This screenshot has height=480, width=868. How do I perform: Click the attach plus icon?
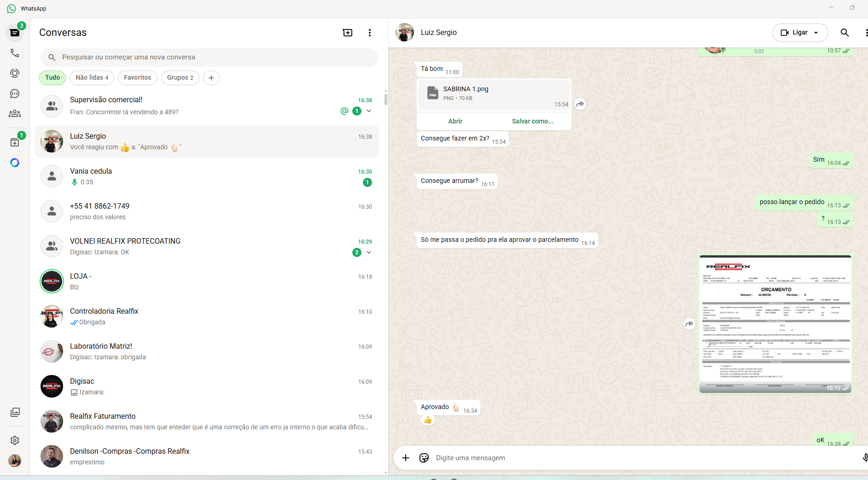(406, 458)
